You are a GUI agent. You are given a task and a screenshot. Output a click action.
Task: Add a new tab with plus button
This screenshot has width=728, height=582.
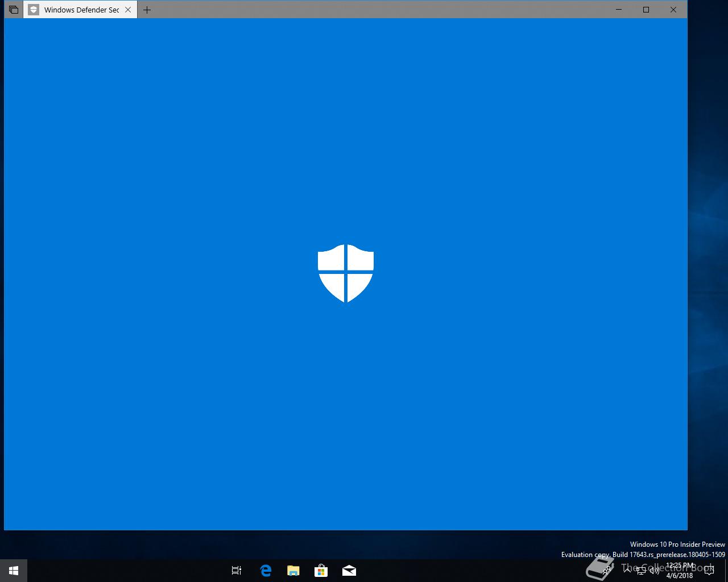147,10
